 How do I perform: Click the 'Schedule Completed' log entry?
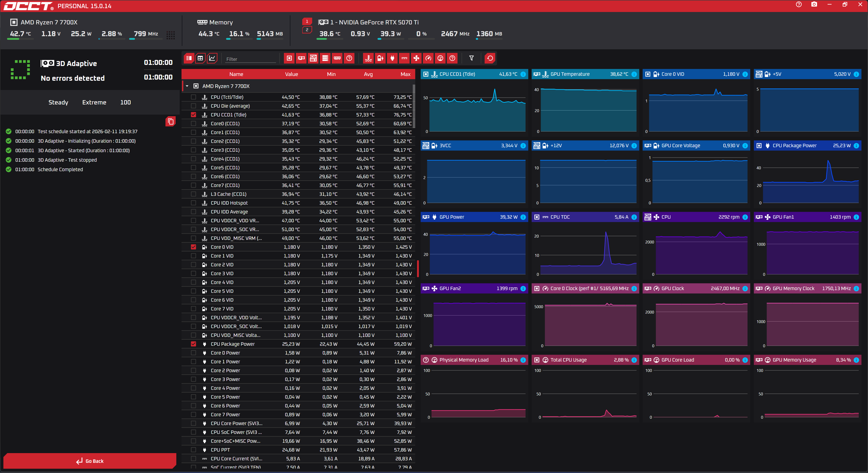[60, 170]
